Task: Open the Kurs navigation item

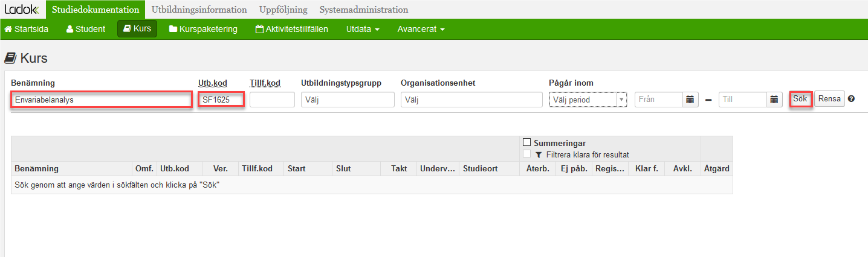Action: coord(137,29)
